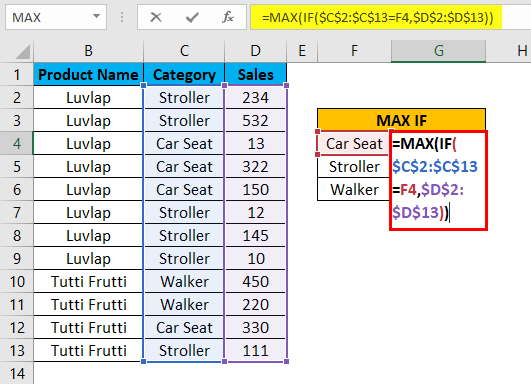
Task: Select sales value 13
Action: (x=256, y=144)
